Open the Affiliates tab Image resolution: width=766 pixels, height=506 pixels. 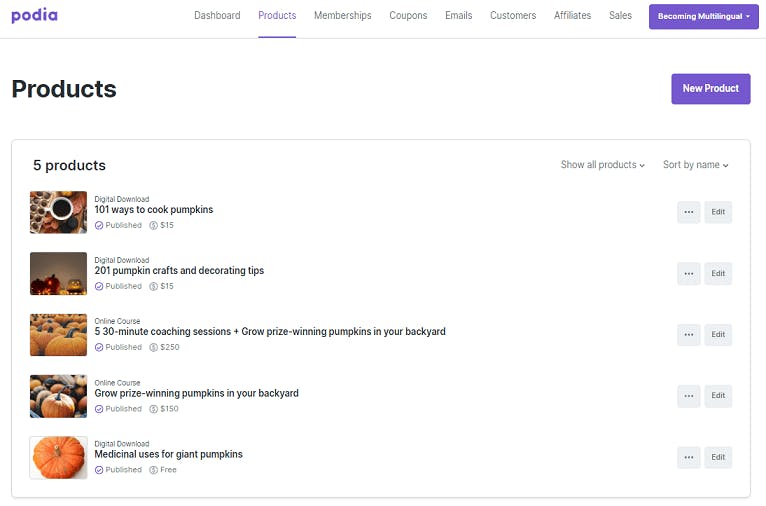[572, 16]
